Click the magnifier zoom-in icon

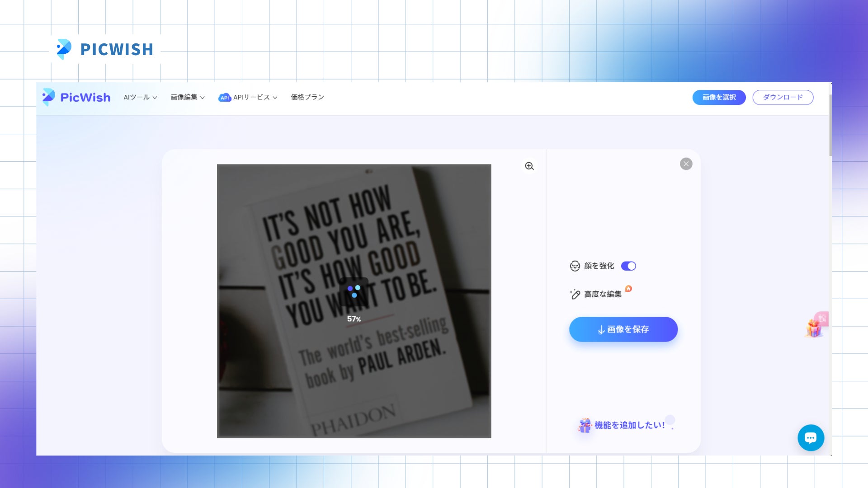point(529,166)
